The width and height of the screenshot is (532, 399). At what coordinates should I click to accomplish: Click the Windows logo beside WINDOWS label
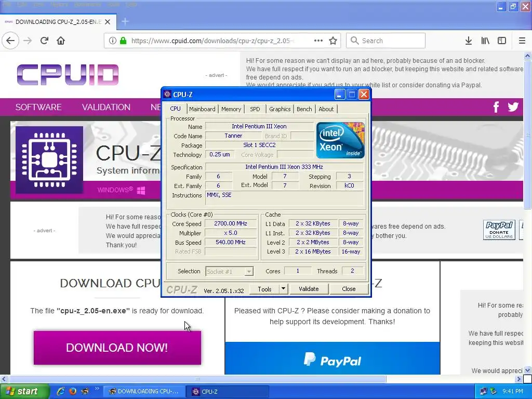(141, 190)
